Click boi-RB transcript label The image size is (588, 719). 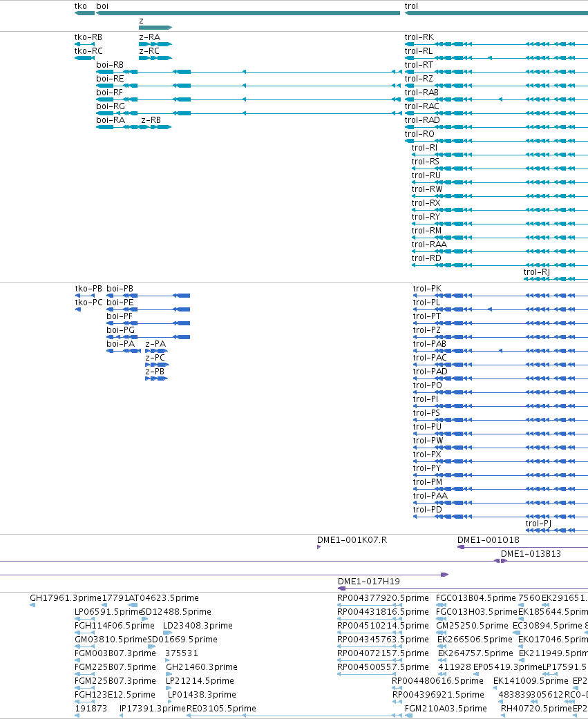tap(110, 65)
